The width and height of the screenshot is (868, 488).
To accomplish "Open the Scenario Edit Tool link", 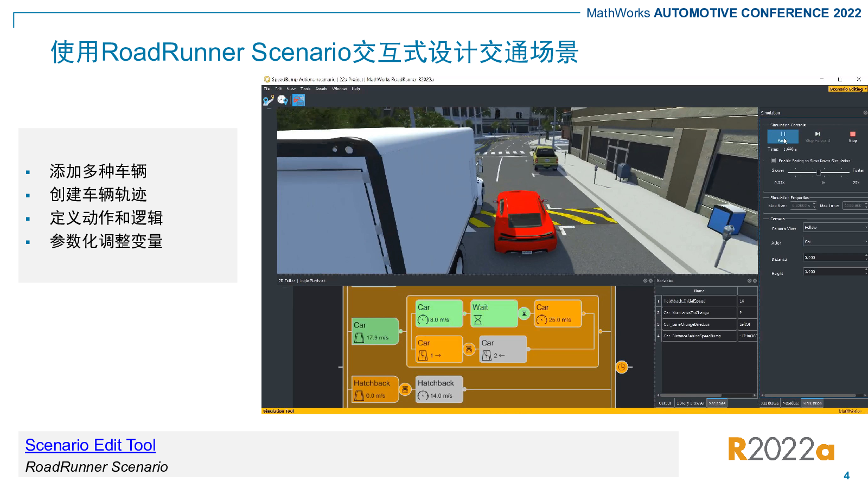I will tap(91, 445).
